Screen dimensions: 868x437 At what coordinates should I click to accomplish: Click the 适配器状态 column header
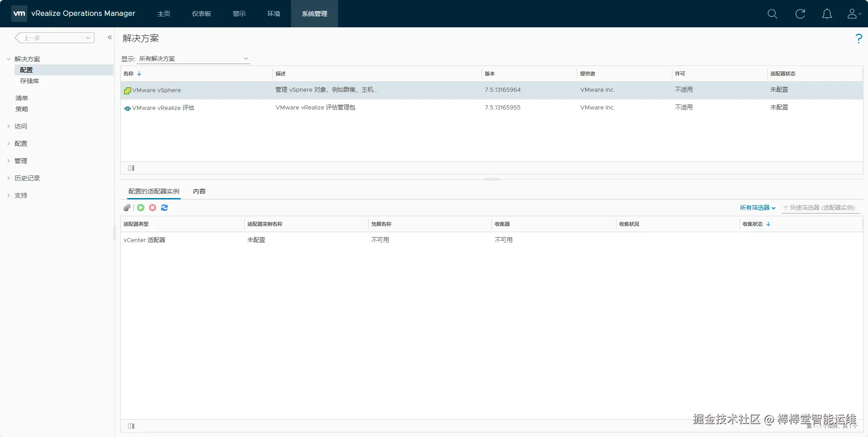pos(815,74)
